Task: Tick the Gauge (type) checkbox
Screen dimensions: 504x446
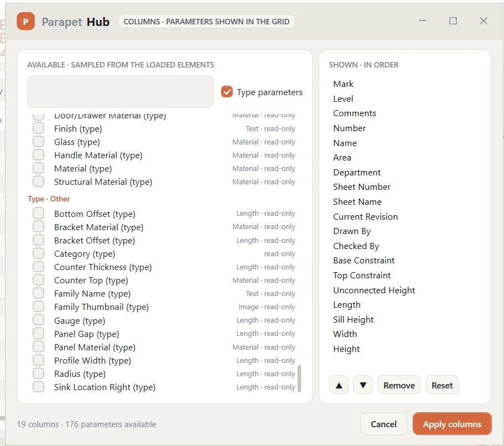Action: coord(39,320)
